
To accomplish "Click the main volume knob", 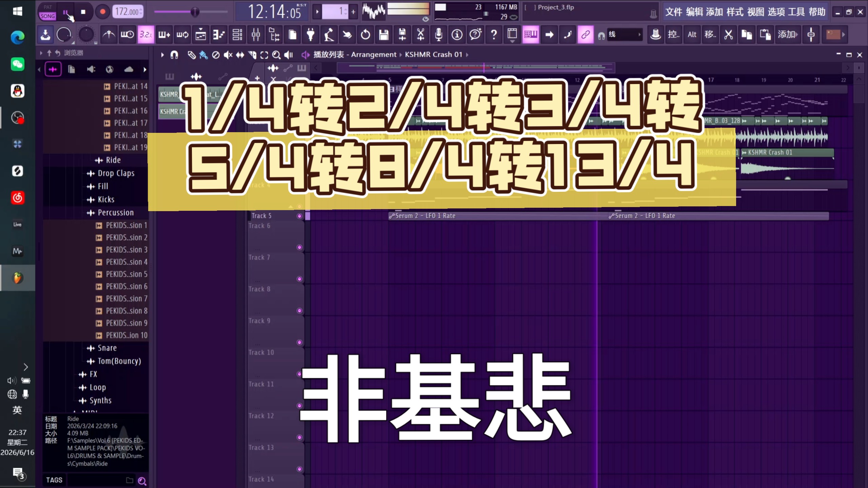I will click(64, 34).
